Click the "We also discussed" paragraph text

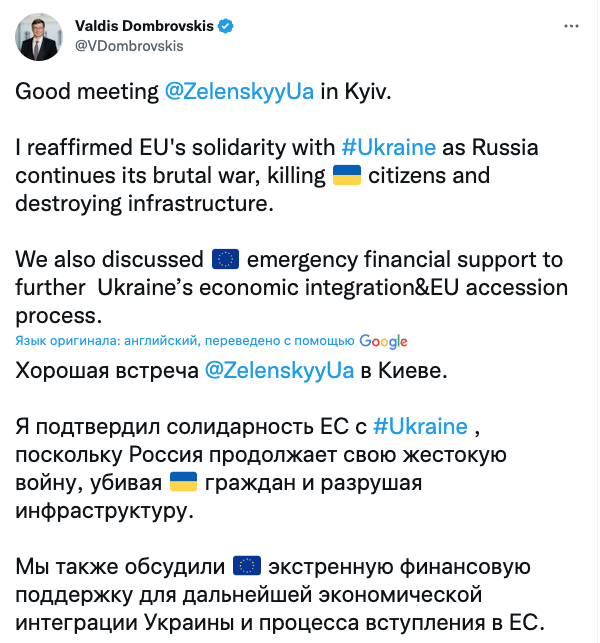tap(110, 260)
